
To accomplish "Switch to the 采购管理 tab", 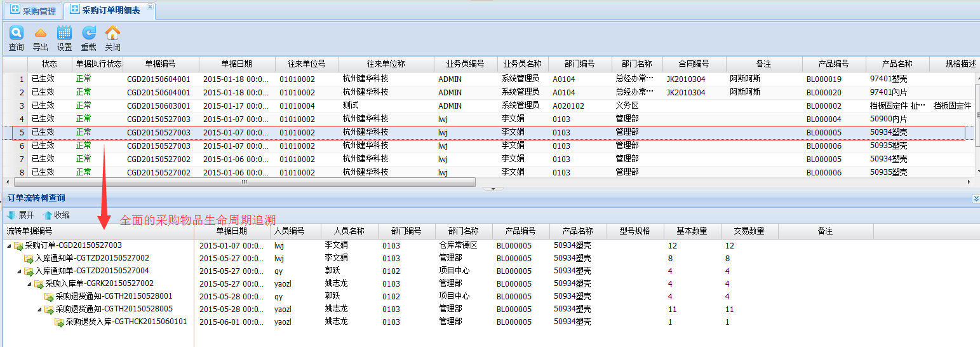I will pyautogui.click(x=32, y=11).
